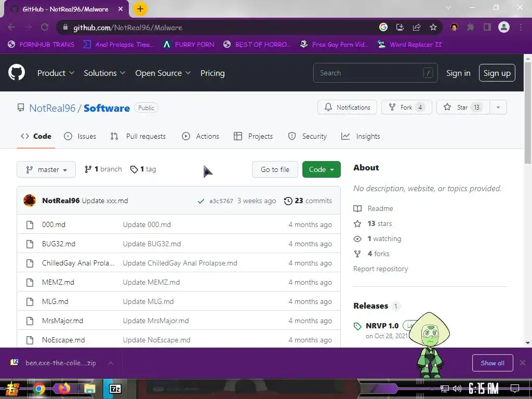532x399 pixels.
Task: Click the Sign up button
Action: (x=497, y=73)
